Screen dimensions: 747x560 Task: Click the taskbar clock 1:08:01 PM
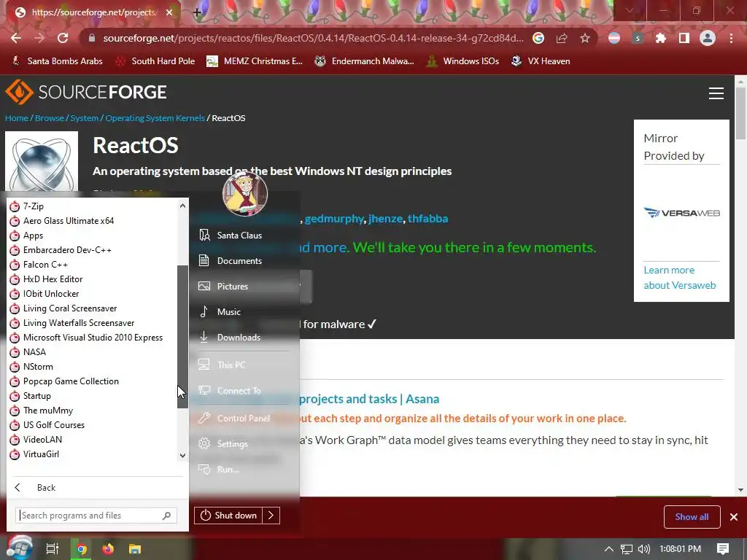(680, 549)
